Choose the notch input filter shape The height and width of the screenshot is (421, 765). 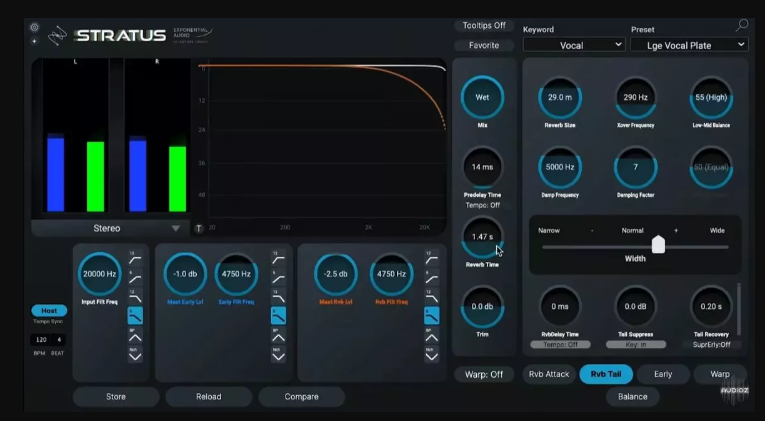tap(135, 355)
